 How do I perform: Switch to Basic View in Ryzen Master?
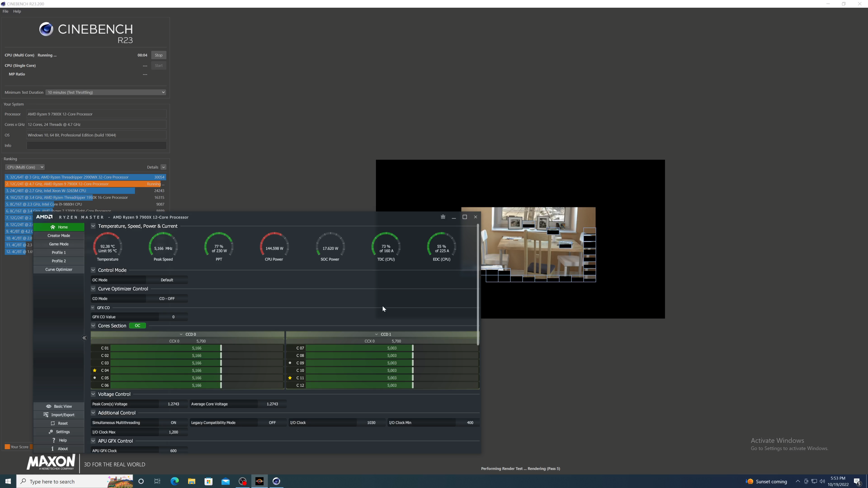(59, 406)
